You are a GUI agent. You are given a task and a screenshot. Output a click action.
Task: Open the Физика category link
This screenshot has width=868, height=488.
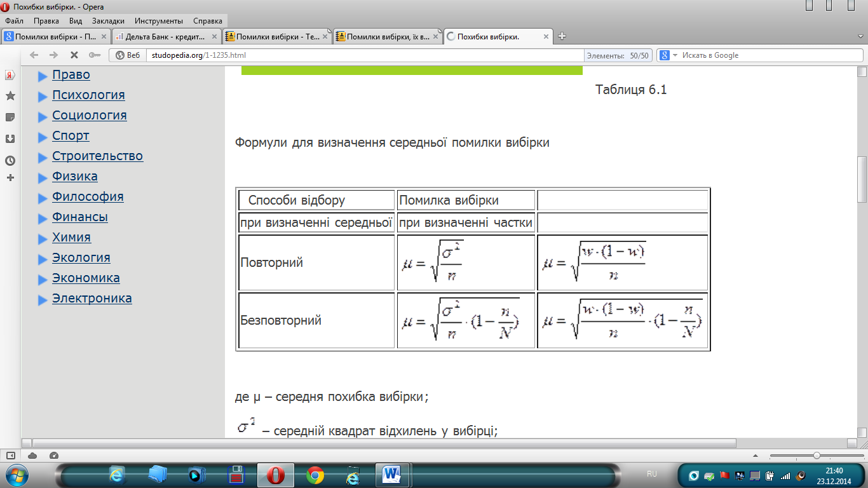(x=75, y=177)
